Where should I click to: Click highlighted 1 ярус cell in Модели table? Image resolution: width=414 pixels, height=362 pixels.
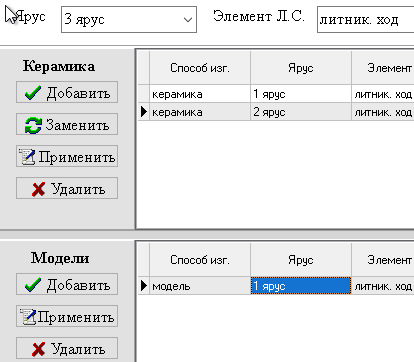click(x=301, y=286)
